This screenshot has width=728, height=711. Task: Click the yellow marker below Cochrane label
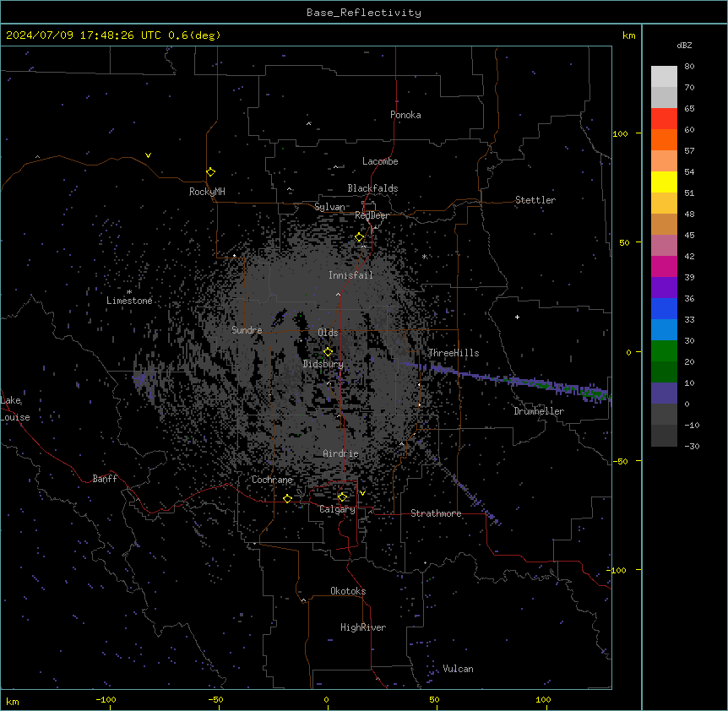point(287,498)
